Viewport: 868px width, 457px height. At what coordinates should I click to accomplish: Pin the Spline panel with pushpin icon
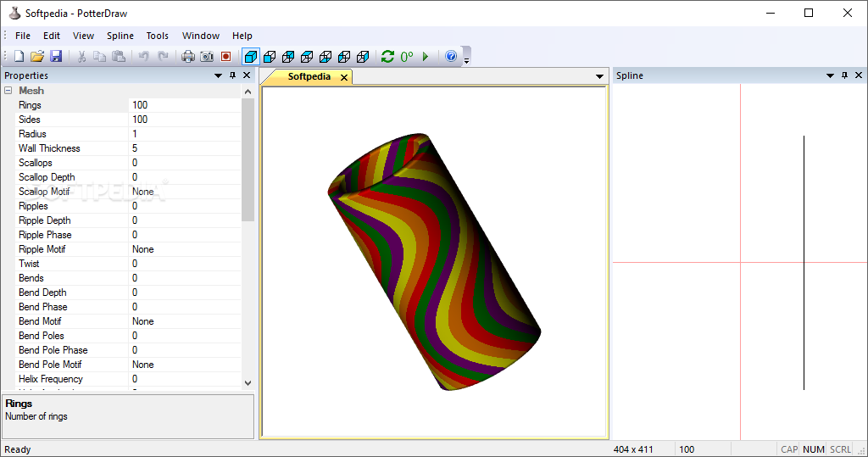[x=844, y=75]
